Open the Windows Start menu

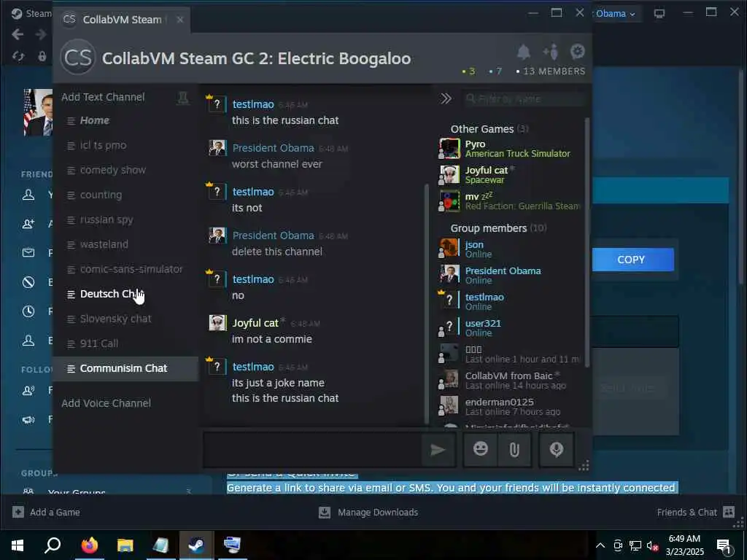(x=18, y=545)
